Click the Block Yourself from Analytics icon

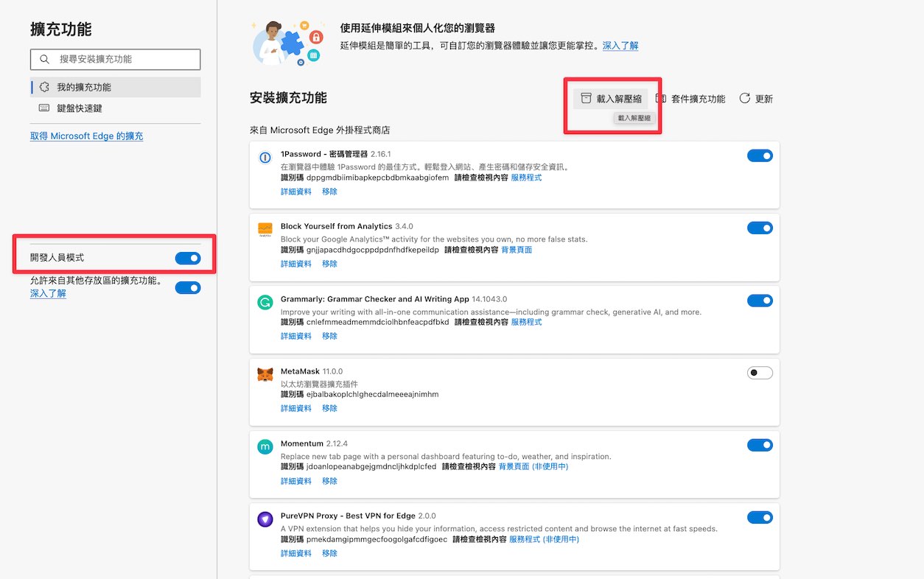pyautogui.click(x=265, y=230)
